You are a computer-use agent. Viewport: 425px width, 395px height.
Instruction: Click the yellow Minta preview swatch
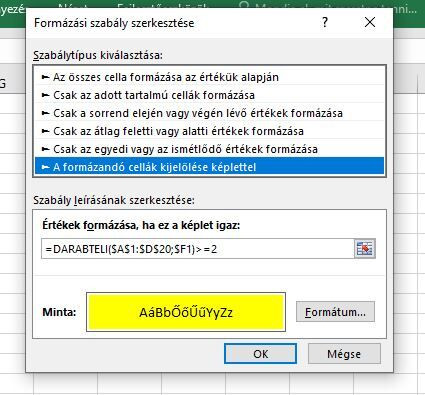tap(186, 312)
